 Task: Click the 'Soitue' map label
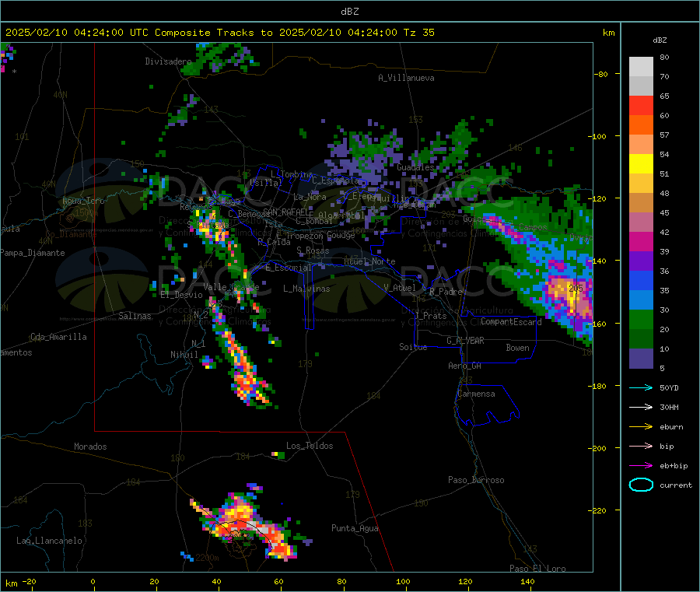click(413, 347)
